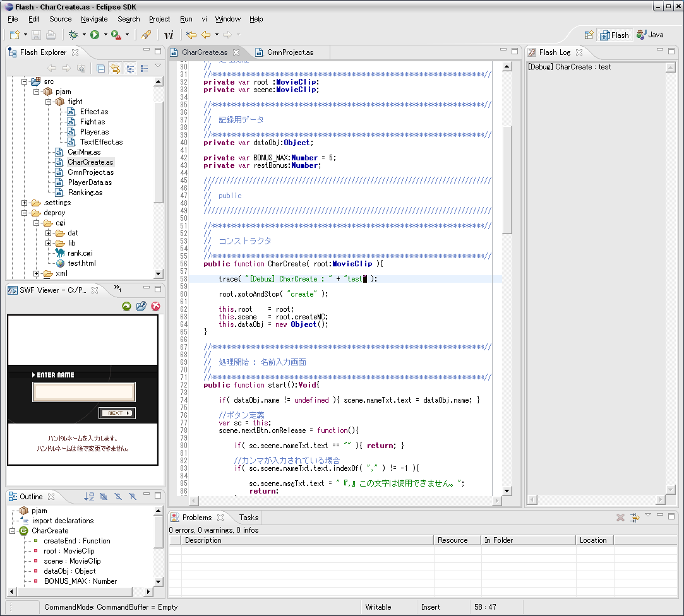
Task: Toggle Link with Editor in Flash Explorer
Action: [x=116, y=69]
